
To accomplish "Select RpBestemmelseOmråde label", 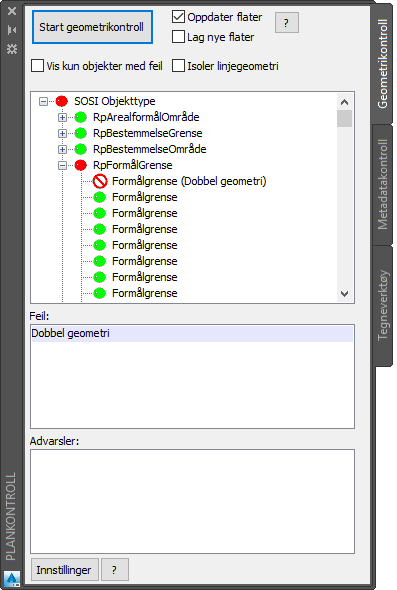I will pos(150,149).
